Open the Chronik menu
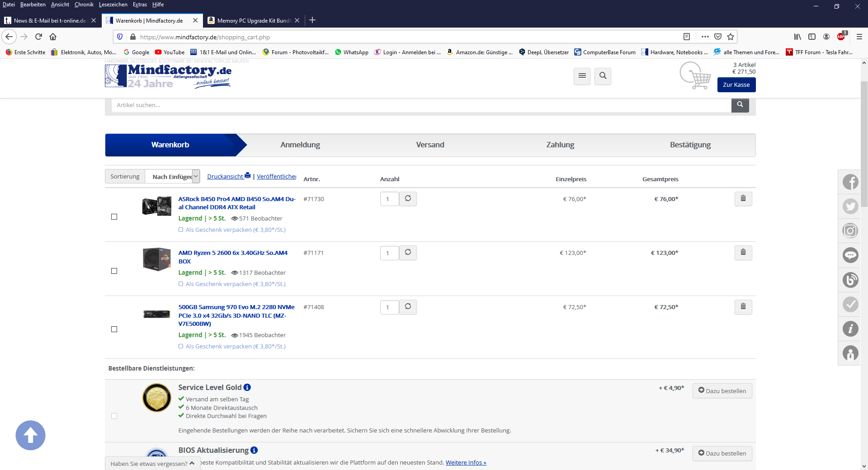 pyautogui.click(x=84, y=5)
